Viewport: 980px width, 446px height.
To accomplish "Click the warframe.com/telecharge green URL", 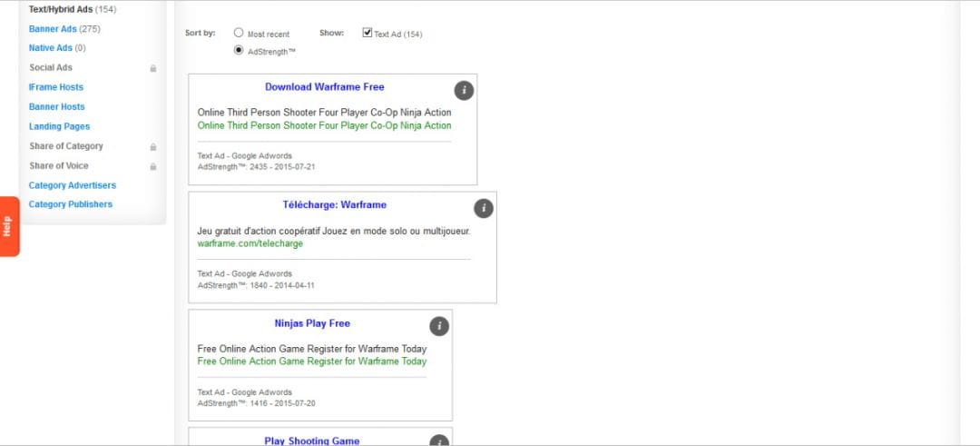I will (250, 243).
